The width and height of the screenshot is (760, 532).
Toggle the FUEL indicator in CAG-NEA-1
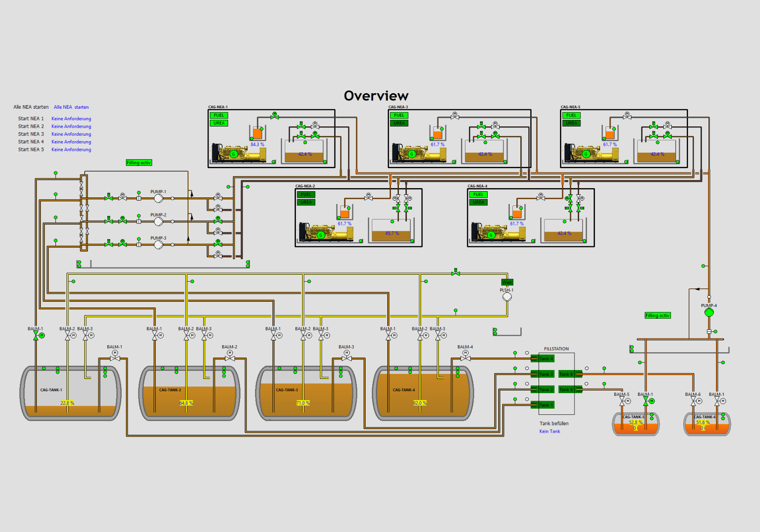[x=219, y=115]
